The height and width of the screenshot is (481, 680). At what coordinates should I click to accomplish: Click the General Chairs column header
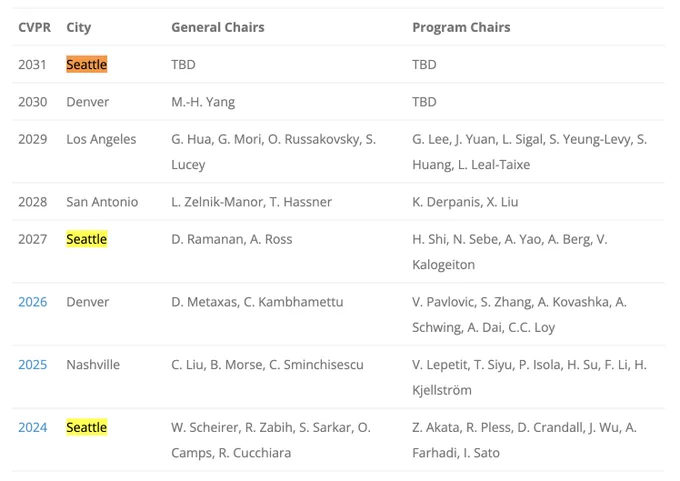click(x=218, y=27)
